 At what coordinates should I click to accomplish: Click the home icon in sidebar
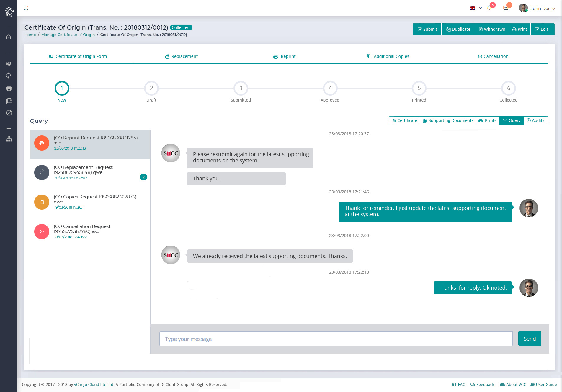(9, 37)
